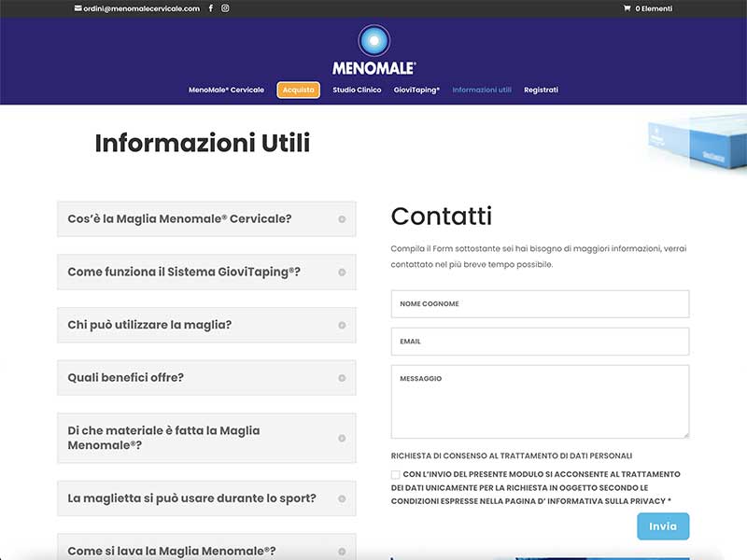Go to GioviTaping menu page
The image size is (747, 560).
tap(416, 91)
